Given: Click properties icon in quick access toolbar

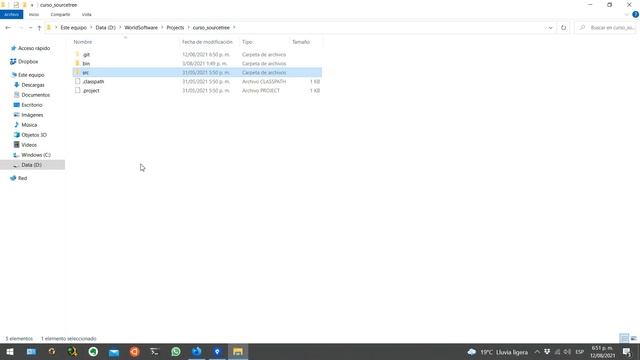Looking at the screenshot, I should pyautogui.click(x=16, y=5).
